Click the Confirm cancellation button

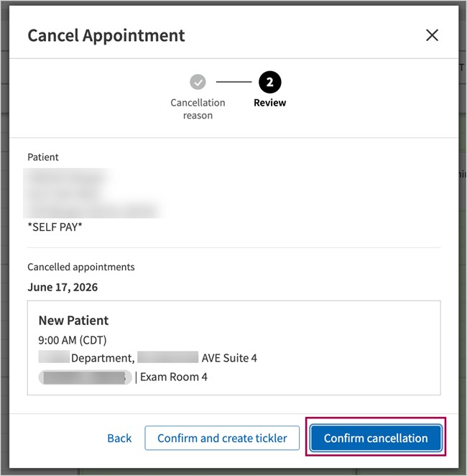click(x=376, y=438)
